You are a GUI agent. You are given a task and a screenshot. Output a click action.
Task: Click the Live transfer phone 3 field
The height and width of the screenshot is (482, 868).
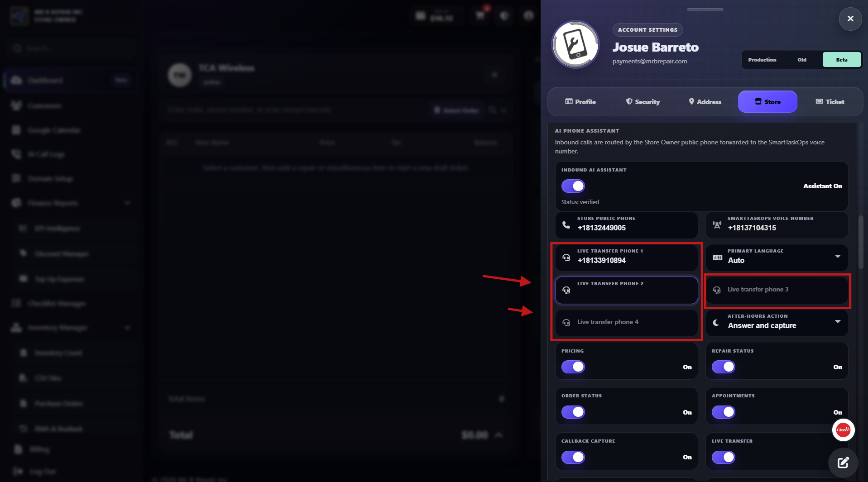coord(777,290)
